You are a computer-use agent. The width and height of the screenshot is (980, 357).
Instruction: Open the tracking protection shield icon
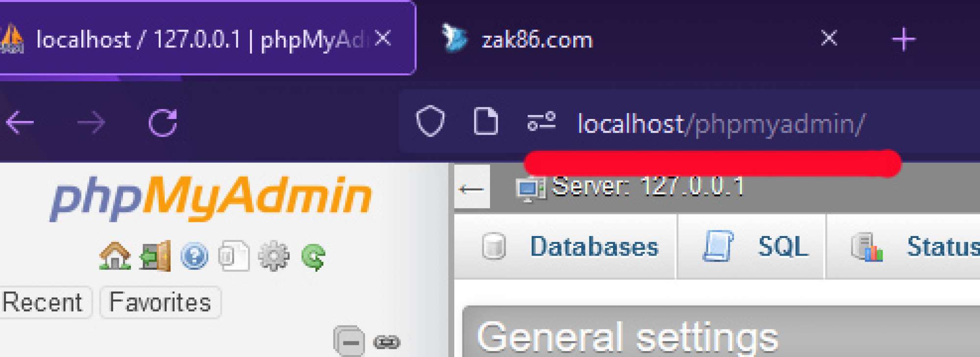[430, 121]
